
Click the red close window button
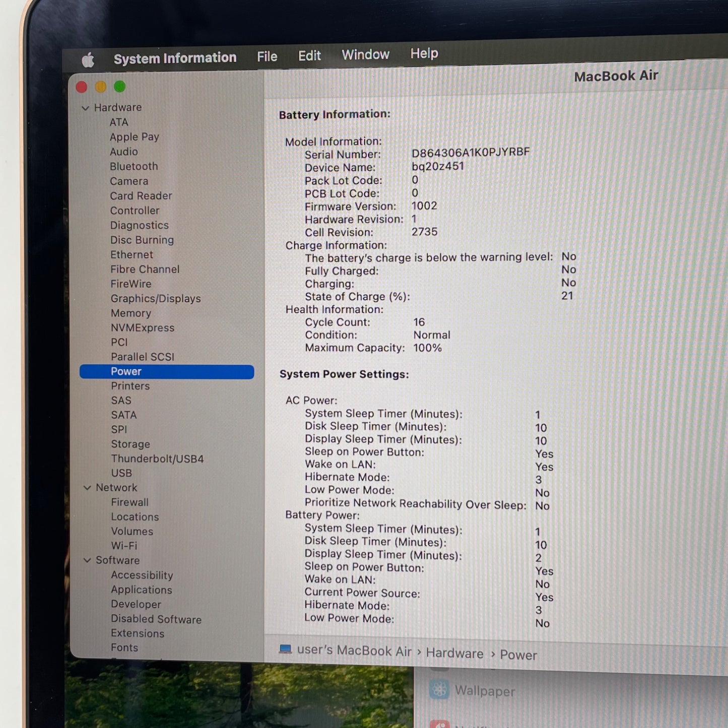pyautogui.click(x=82, y=87)
